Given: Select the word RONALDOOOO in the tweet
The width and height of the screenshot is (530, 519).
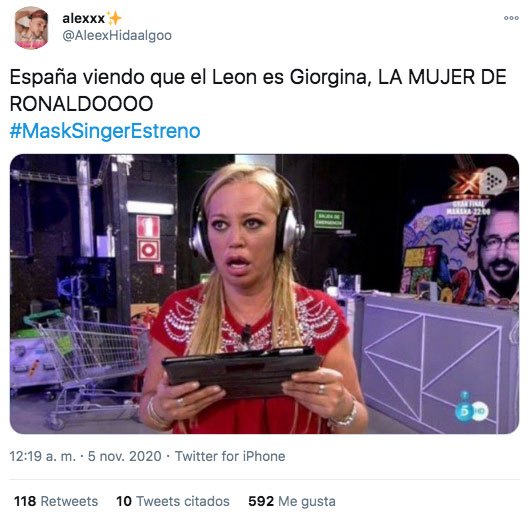Looking at the screenshot, I should click(81, 104).
